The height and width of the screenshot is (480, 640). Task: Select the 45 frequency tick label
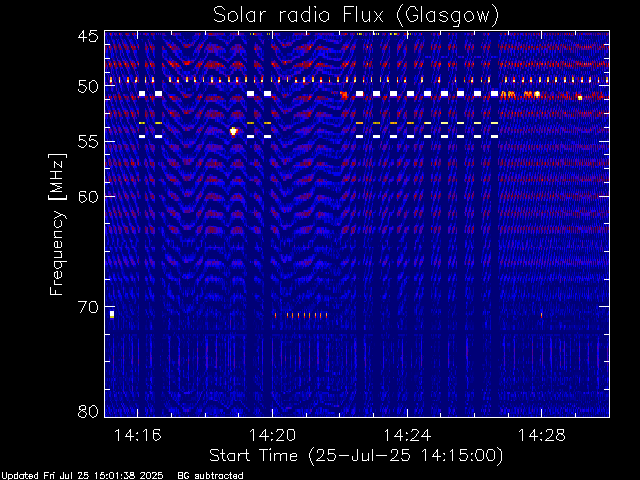(x=88, y=36)
